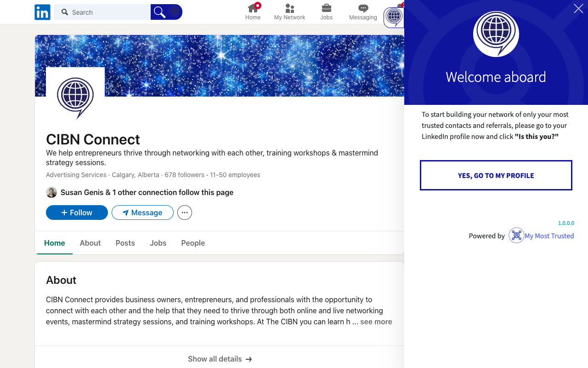Go to Home in navigation bar
This screenshot has width=588, height=368.
[x=253, y=12]
